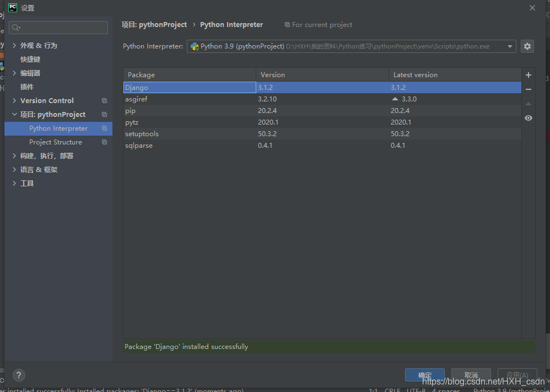Image resolution: width=550 pixels, height=392 pixels.
Task: Expand the 构建, 执行, 部署 section
Action: click(14, 156)
